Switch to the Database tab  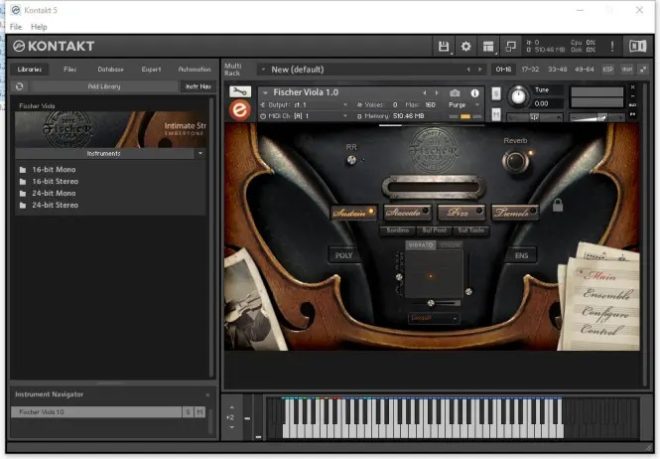(x=110, y=69)
